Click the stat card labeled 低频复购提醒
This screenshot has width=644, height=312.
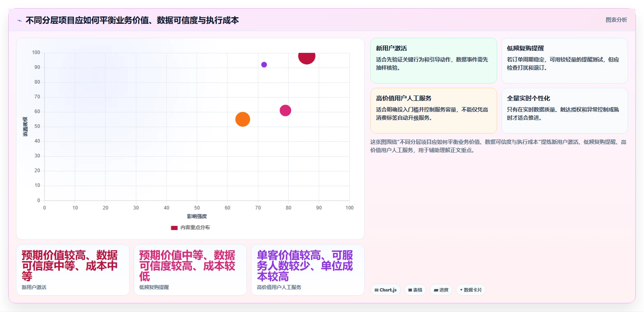(190, 270)
